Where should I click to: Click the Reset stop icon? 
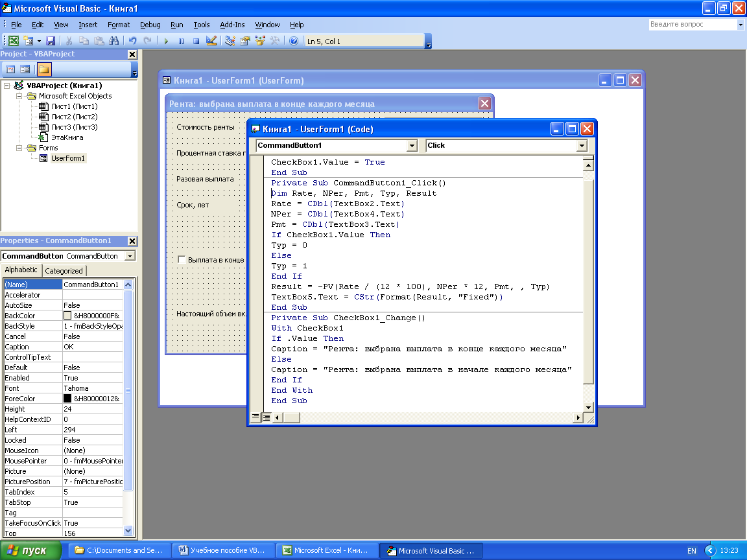[196, 41]
